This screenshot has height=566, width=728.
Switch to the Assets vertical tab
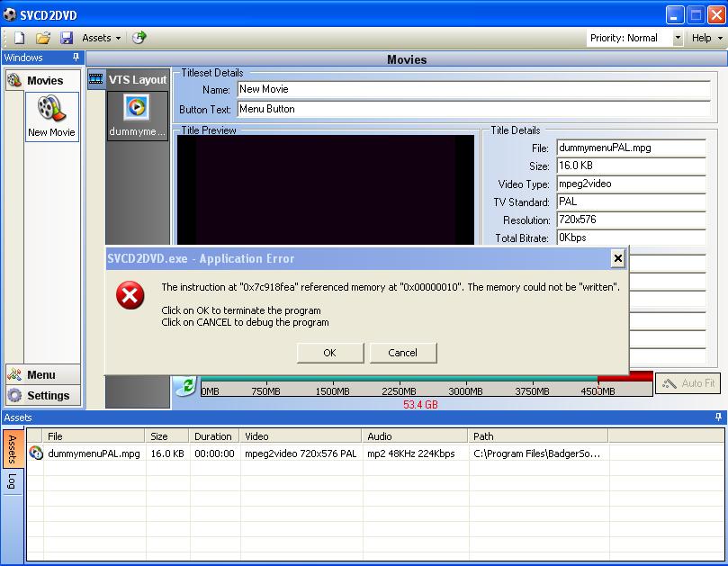12,449
